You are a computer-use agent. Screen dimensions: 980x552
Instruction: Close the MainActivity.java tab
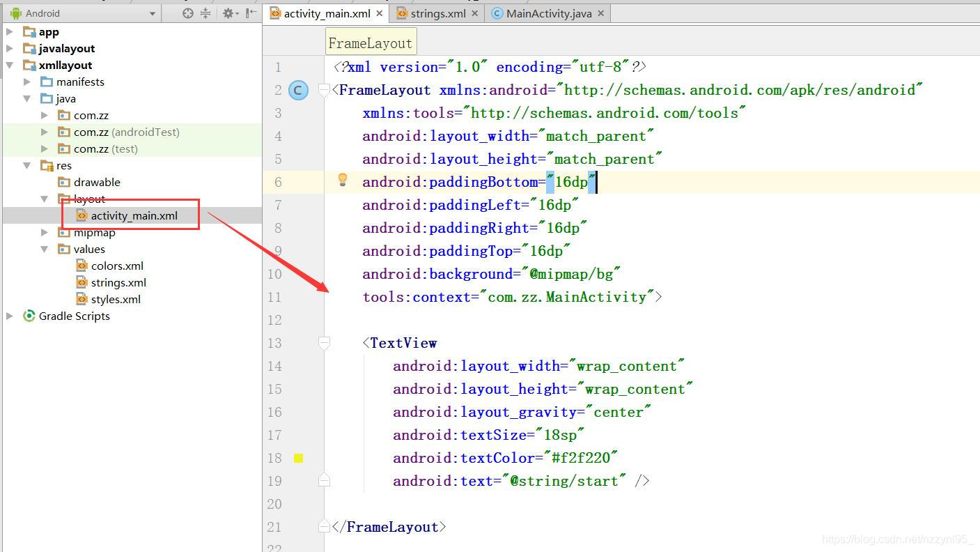click(x=601, y=13)
